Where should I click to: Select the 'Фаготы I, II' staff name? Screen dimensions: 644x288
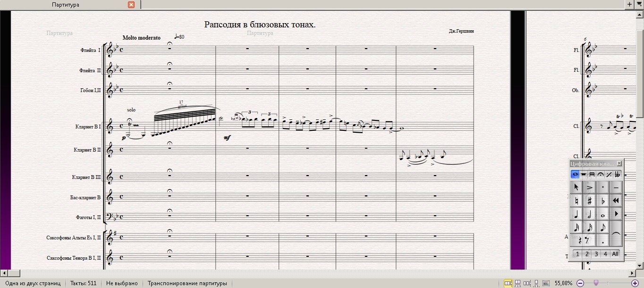click(88, 218)
